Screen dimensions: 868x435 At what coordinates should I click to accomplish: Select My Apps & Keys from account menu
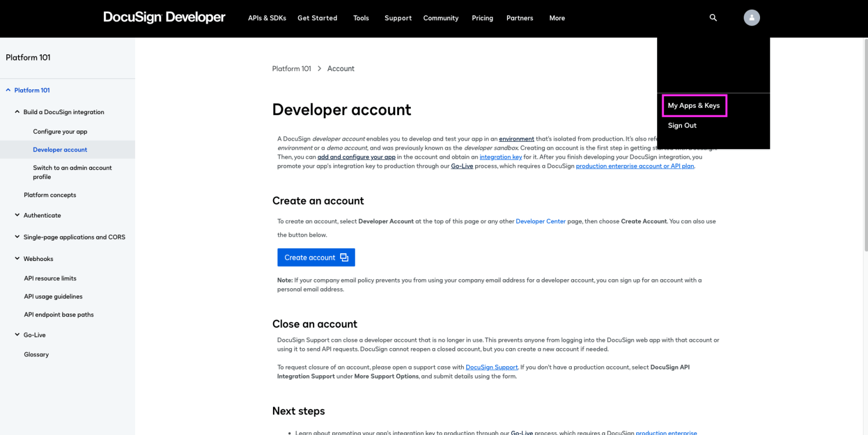tap(694, 105)
